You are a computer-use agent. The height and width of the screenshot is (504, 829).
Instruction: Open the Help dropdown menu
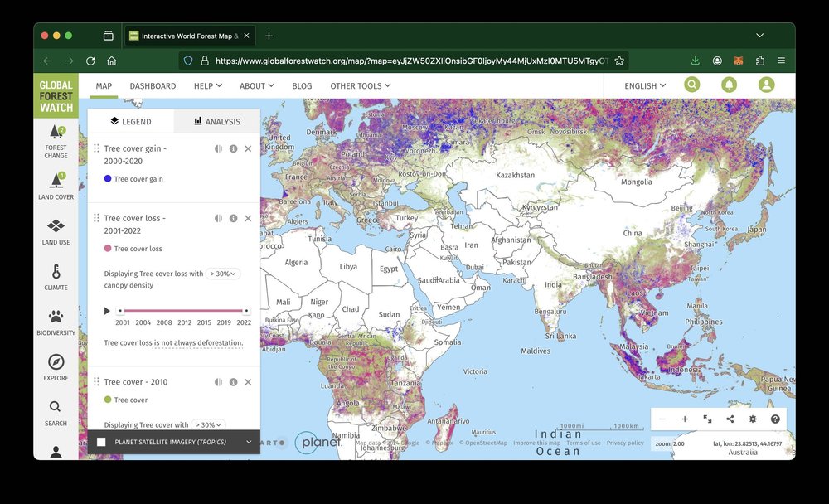pos(208,85)
